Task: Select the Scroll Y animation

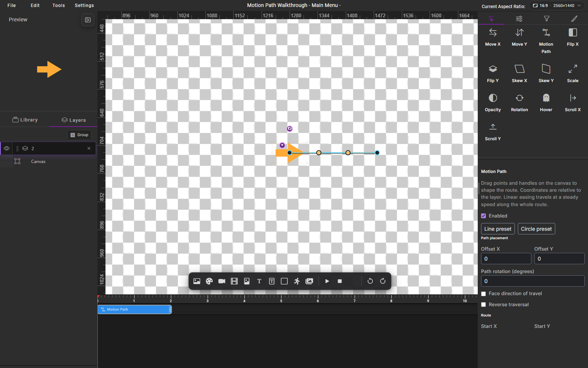Action: 493,132
